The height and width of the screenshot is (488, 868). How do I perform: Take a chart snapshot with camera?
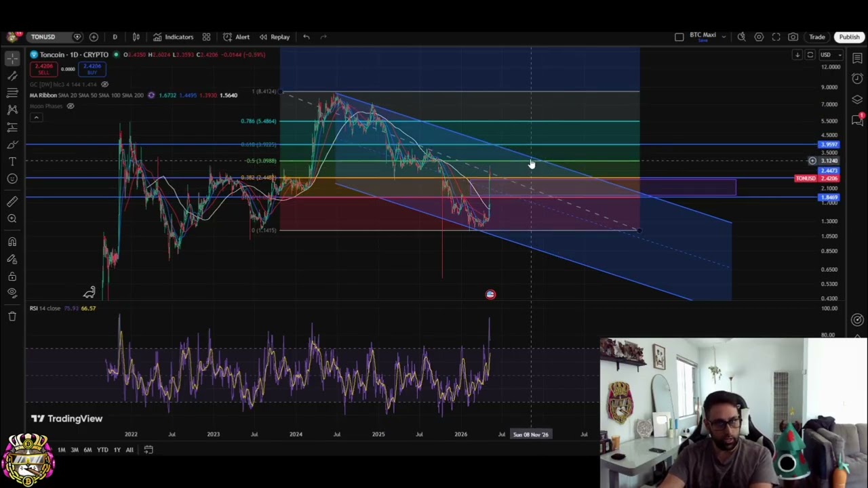click(793, 37)
